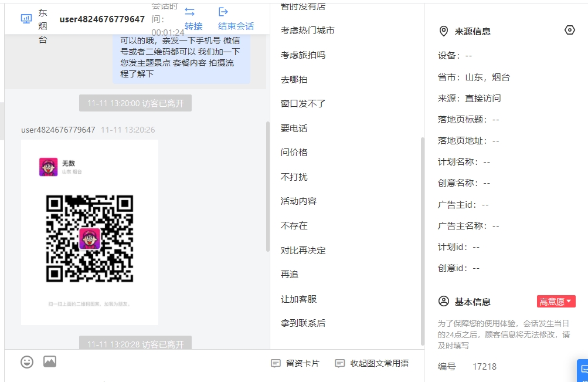This screenshot has height=382, width=588.
Task: Select quick phrase 不存在
Action: click(x=294, y=225)
